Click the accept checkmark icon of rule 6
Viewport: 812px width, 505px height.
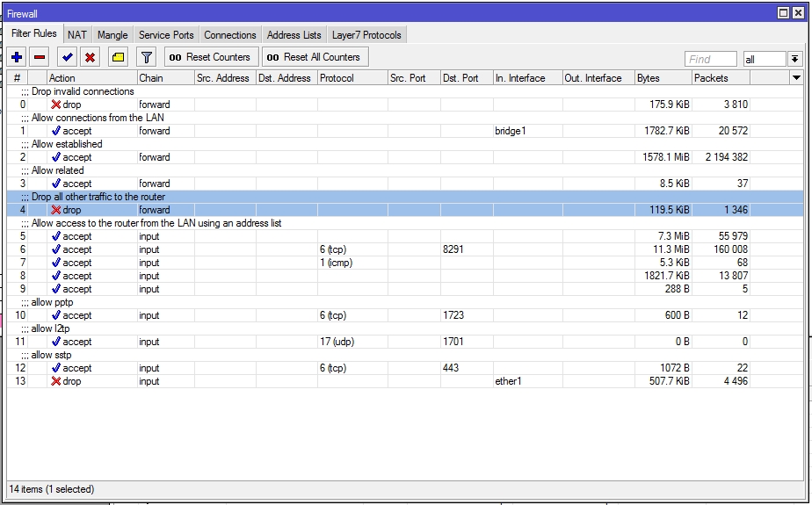pos(56,249)
